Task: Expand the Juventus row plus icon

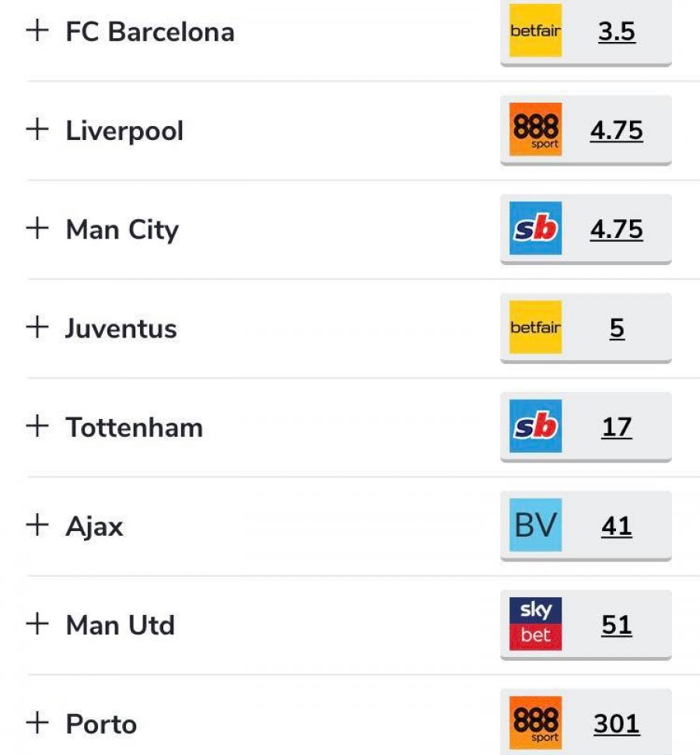Action: (x=37, y=327)
